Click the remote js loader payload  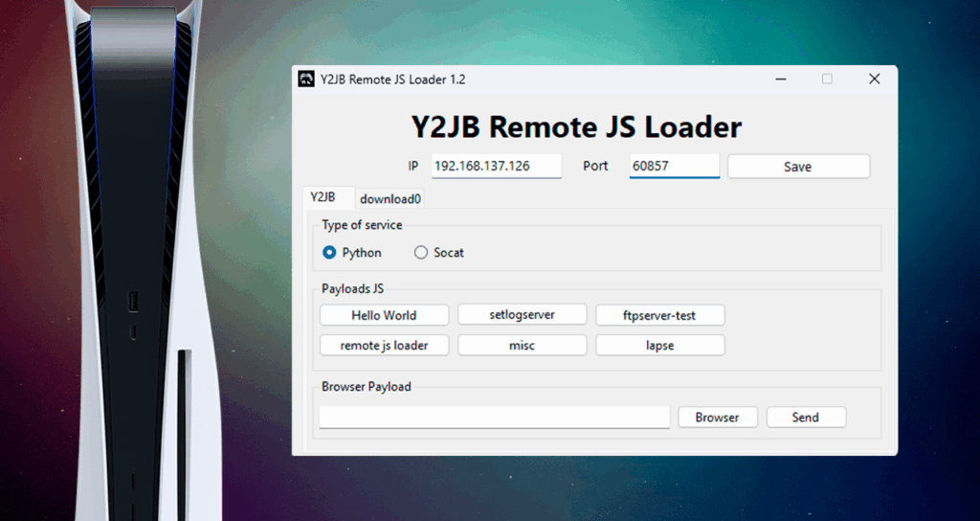tap(384, 346)
